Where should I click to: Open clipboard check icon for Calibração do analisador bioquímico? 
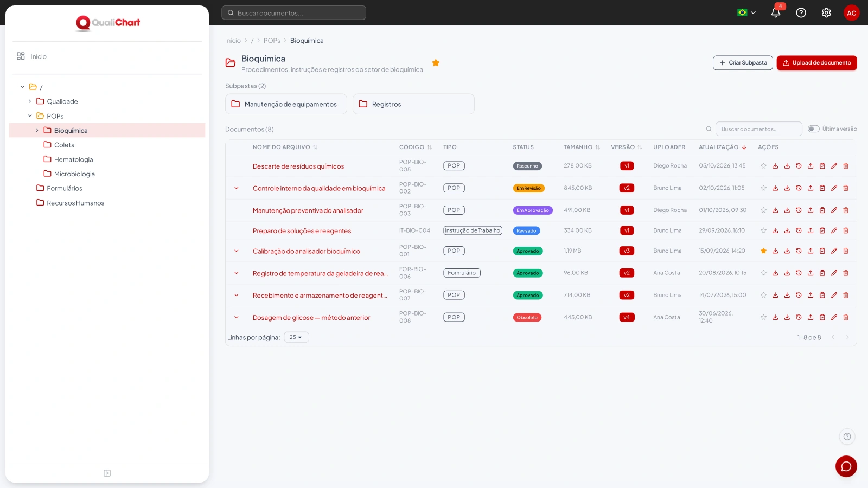click(822, 251)
